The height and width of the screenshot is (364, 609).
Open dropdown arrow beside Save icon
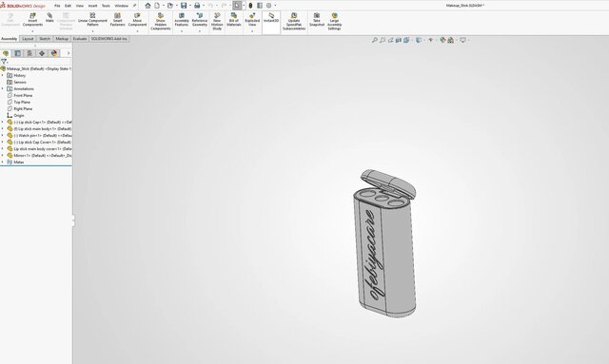[x=189, y=6]
